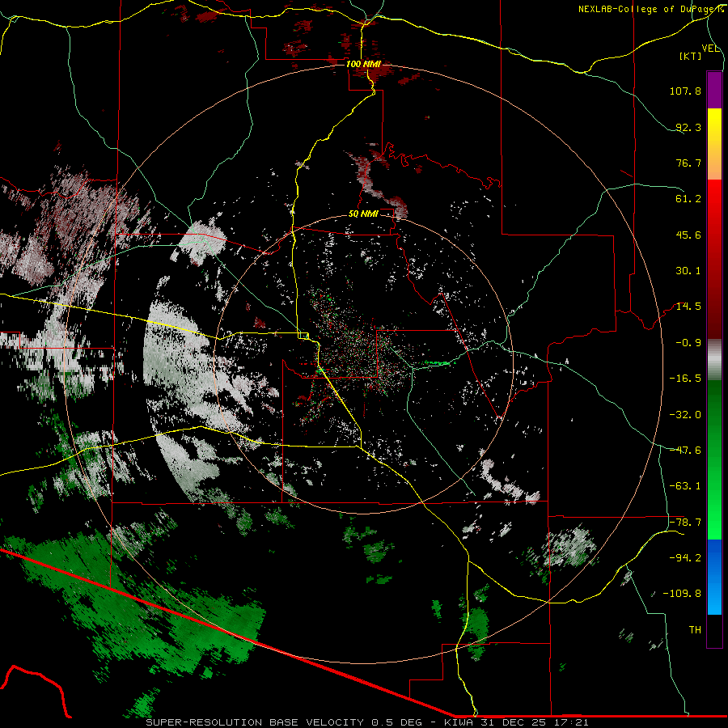Image resolution: width=728 pixels, height=728 pixels.
Task: Select the -32.0 legend value
Action: click(x=685, y=415)
